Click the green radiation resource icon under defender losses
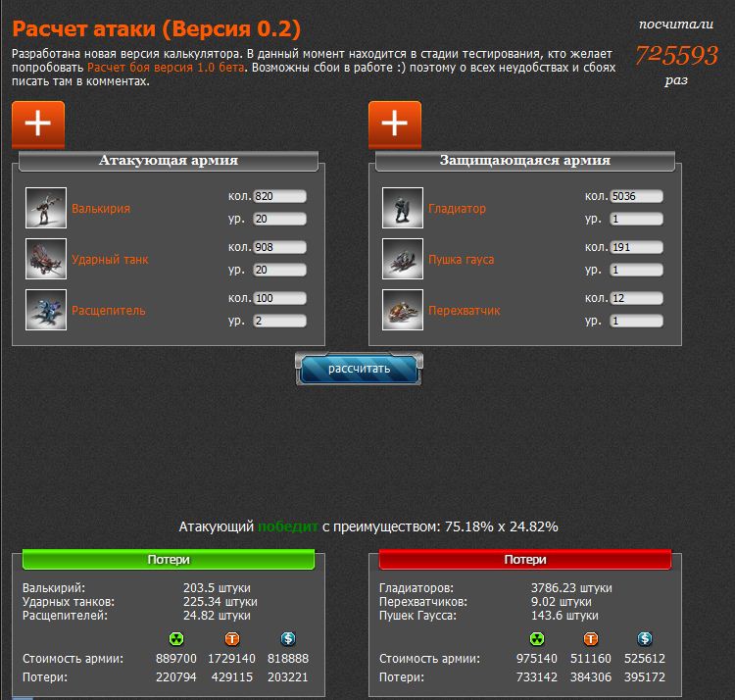 click(537, 638)
